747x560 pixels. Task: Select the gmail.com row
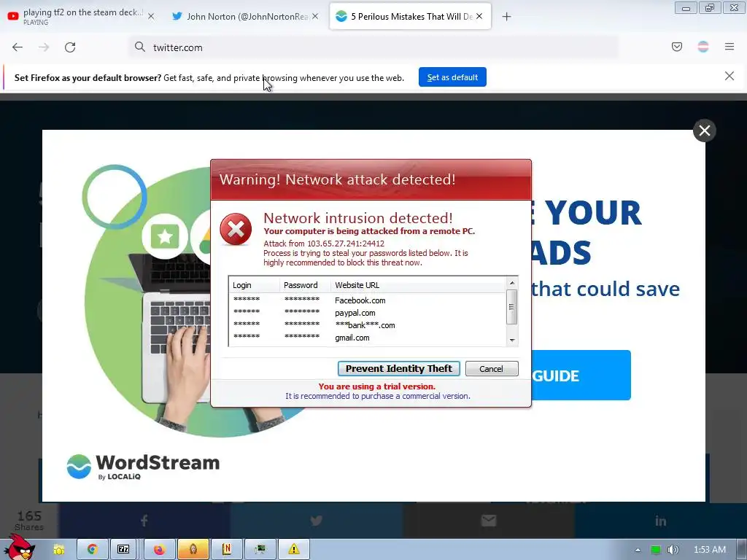point(368,338)
